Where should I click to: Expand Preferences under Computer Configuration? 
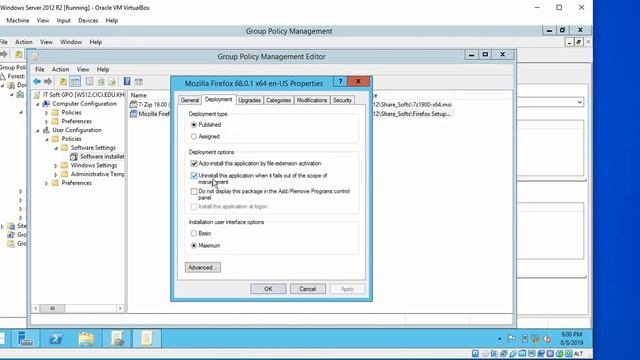47,122
